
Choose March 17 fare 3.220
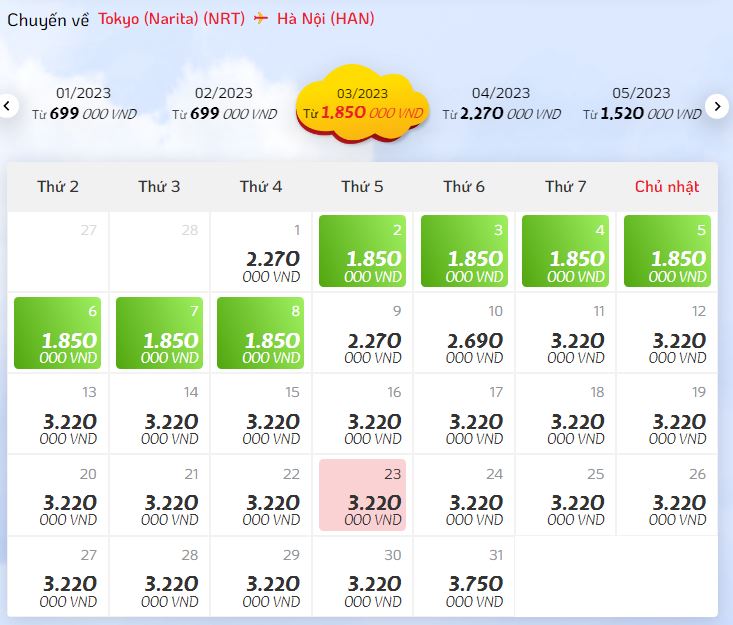(x=464, y=414)
